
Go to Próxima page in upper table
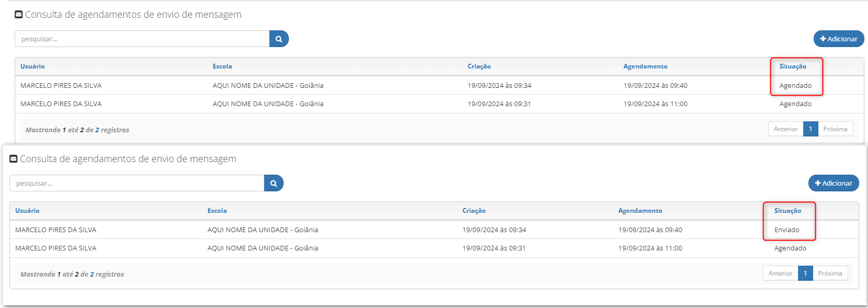(x=835, y=129)
